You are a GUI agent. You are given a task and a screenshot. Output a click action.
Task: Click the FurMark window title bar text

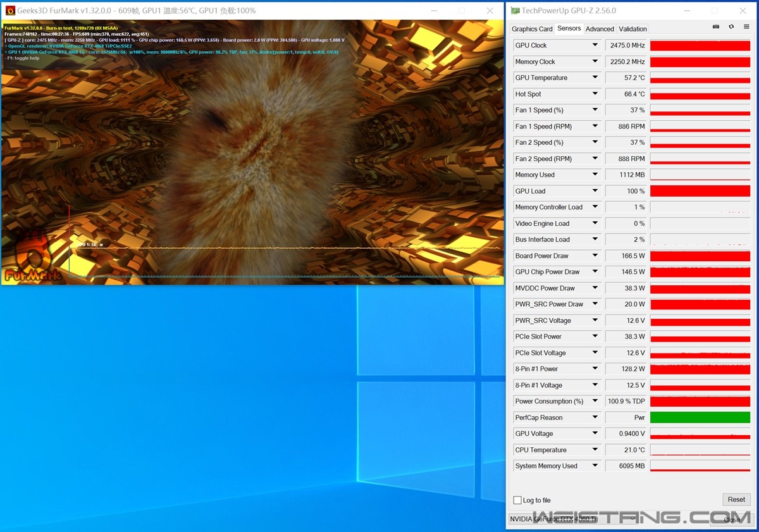point(137,11)
